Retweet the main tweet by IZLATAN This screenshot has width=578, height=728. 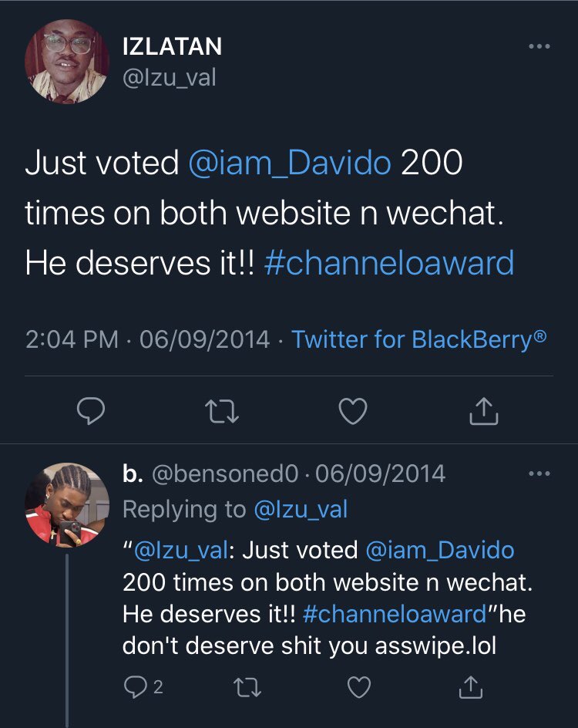223,413
